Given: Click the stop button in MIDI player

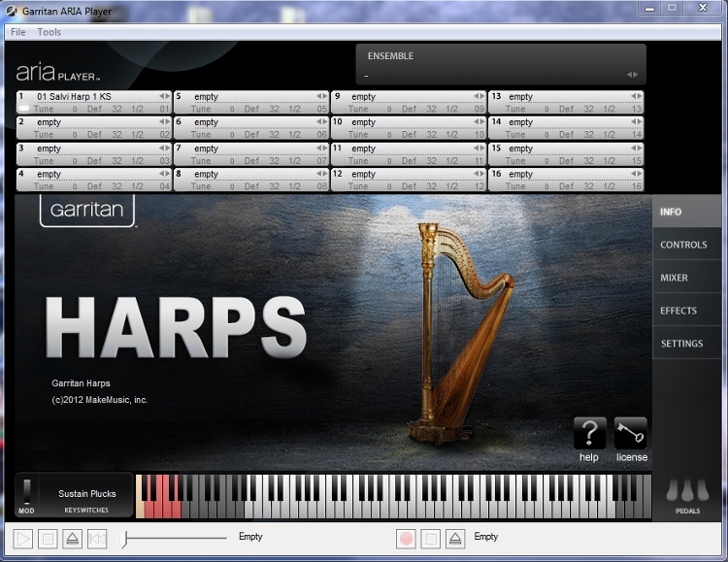Looking at the screenshot, I should pyautogui.click(x=48, y=539).
